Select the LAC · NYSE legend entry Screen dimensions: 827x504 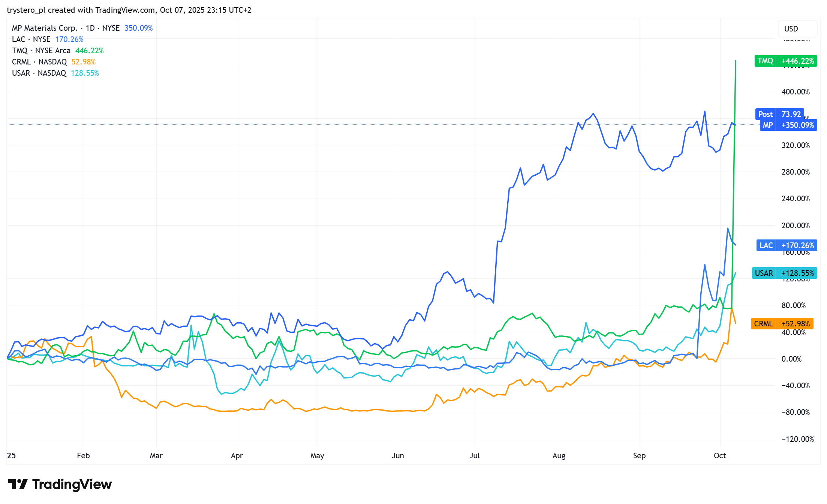pos(31,39)
